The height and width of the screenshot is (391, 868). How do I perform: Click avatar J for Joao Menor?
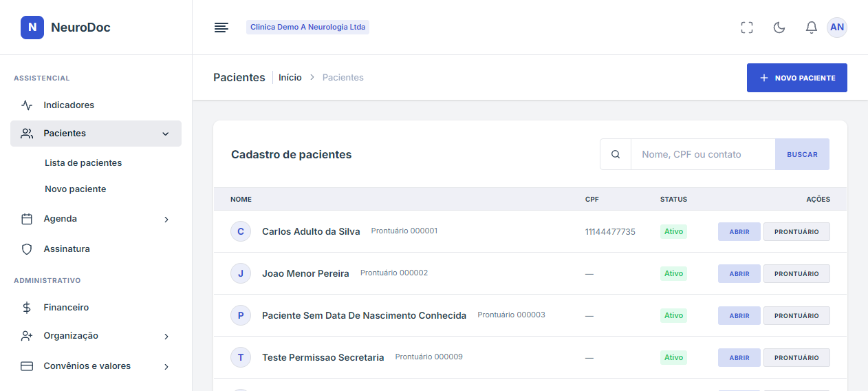[241, 273]
